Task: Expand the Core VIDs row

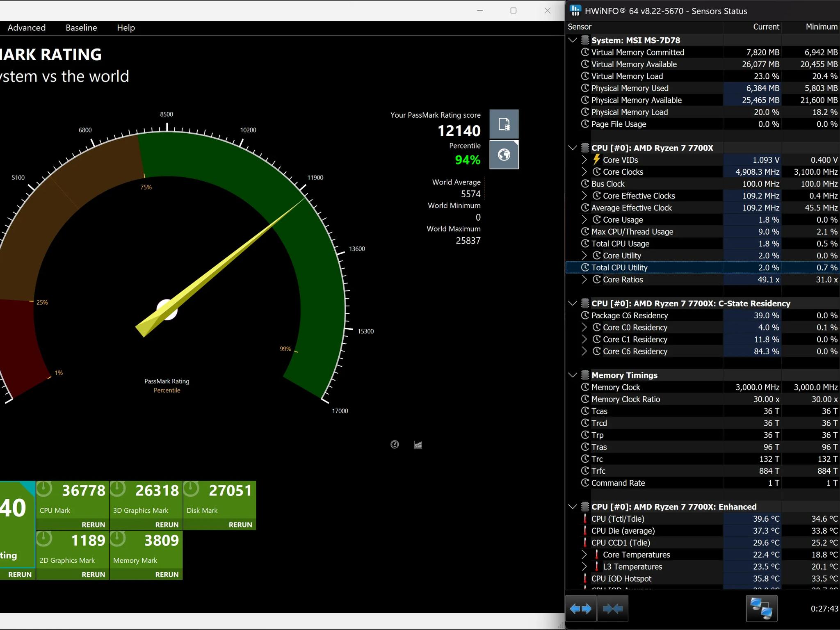Action: tap(584, 160)
